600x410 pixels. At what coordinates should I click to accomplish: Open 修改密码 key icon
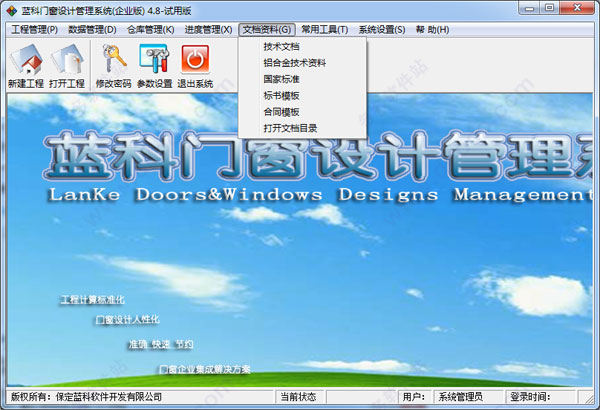click(114, 59)
